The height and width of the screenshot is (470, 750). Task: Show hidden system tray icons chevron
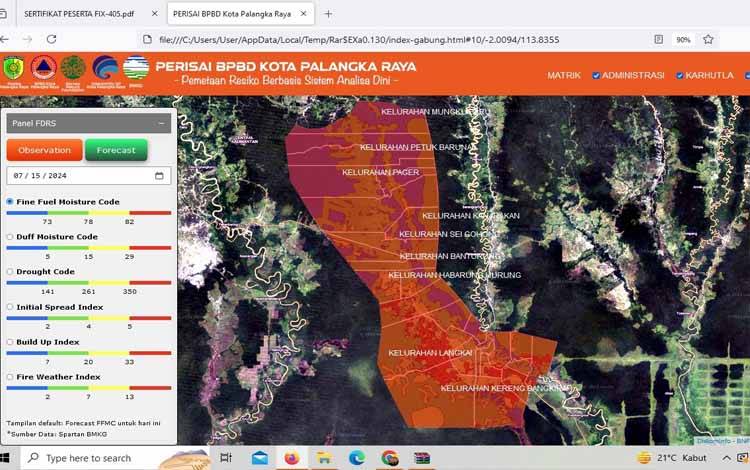726,458
